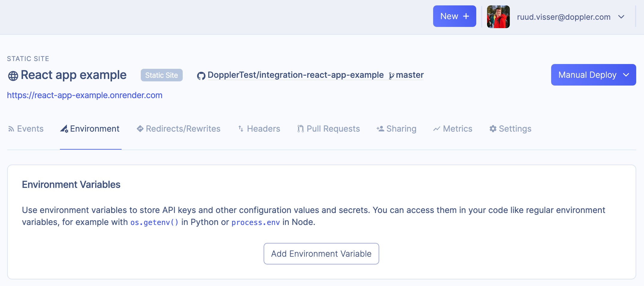The image size is (644, 286).
Task: Open the user profile avatar photo
Action: tap(498, 17)
